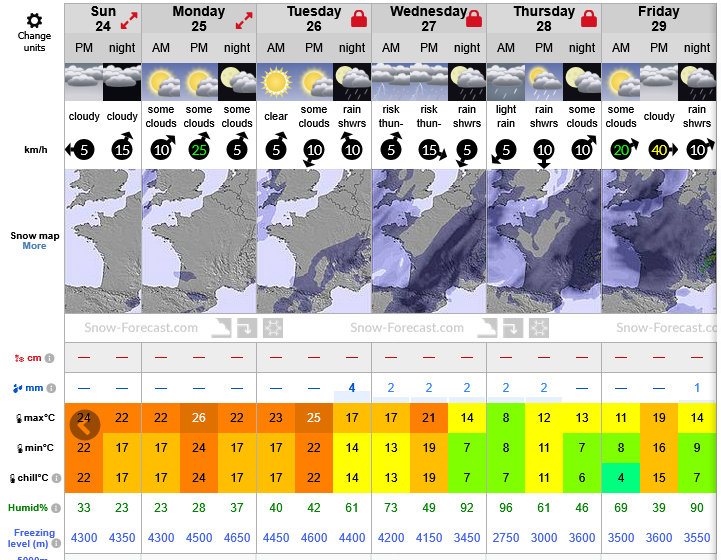Select Wednesday AM thunderstorm risk icon
The width and height of the screenshot is (721, 560).
[x=391, y=82]
